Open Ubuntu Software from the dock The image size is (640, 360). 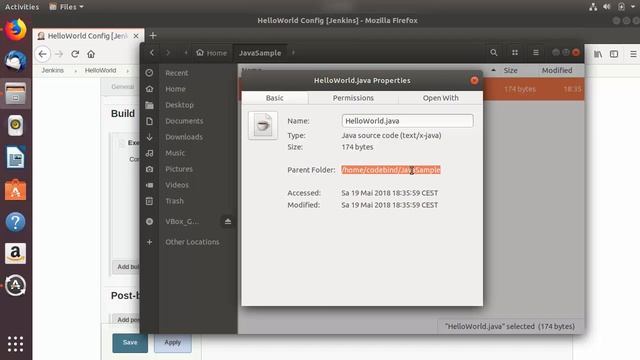tap(16, 190)
